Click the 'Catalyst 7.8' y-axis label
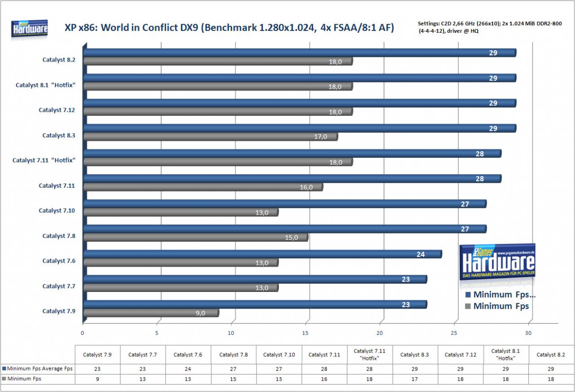This screenshot has width=575, height=392. pyautogui.click(x=59, y=236)
